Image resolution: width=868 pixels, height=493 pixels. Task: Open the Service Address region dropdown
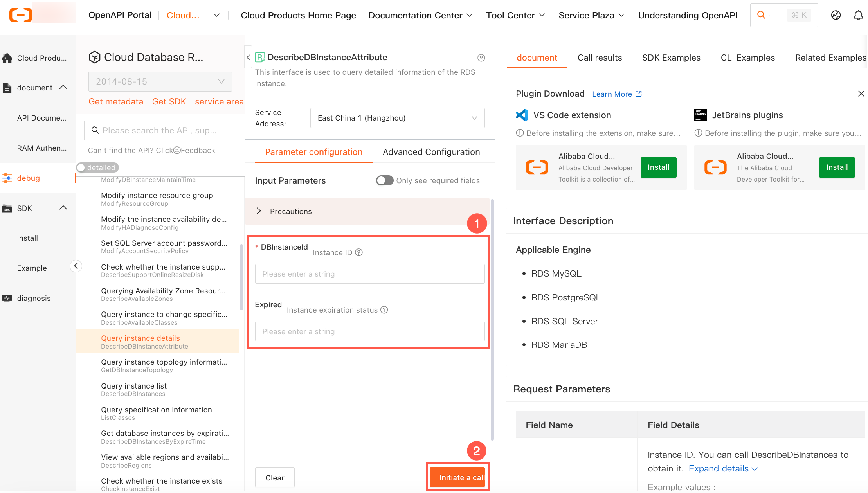coord(397,118)
